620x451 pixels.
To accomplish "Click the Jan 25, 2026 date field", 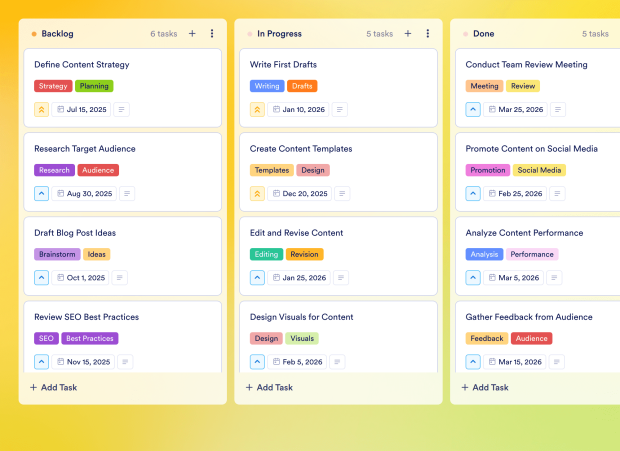I will pos(299,277).
